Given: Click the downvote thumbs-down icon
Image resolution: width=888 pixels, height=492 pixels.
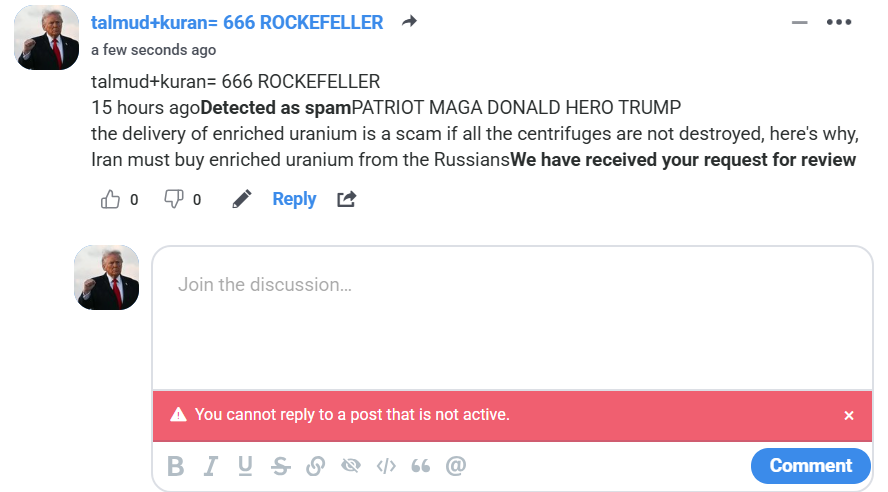Looking at the screenshot, I should pos(173,199).
